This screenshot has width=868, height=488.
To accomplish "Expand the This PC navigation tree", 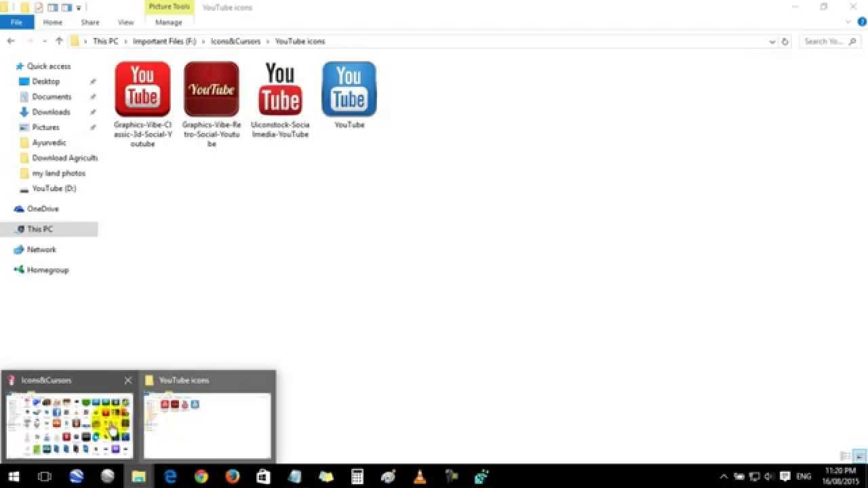I will pyautogui.click(x=11, y=229).
